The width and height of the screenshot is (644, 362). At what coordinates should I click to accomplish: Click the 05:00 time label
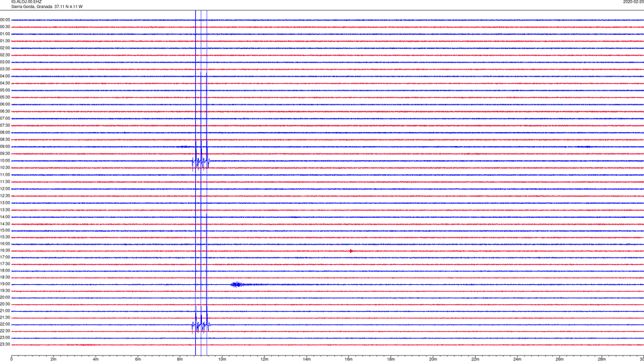(5, 90)
